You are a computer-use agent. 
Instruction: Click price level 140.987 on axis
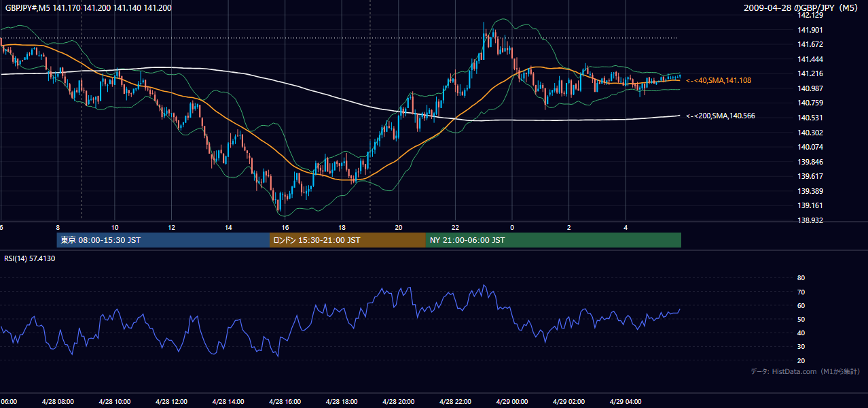pyautogui.click(x=810, y=88)
